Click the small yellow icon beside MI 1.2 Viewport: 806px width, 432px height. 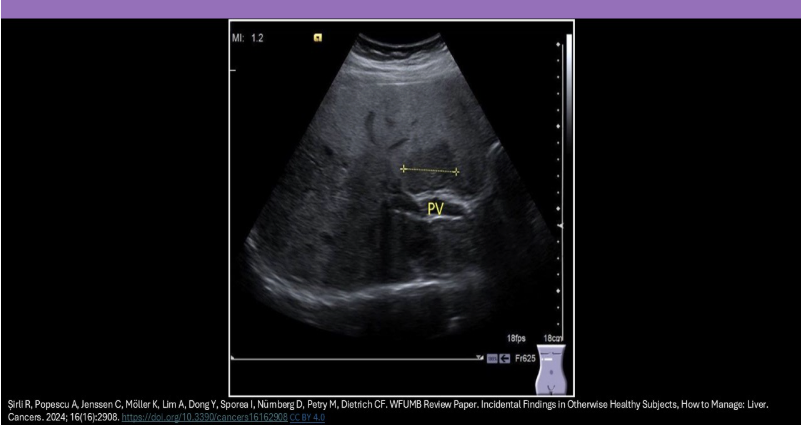pos(318,38)
